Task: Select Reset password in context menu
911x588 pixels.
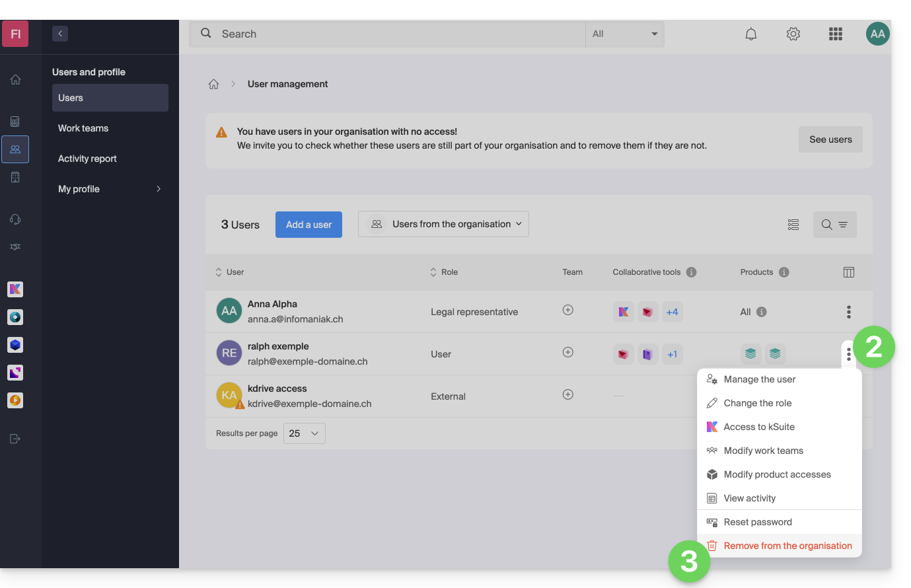Action: pyautogui.click(x=757, y=522)
